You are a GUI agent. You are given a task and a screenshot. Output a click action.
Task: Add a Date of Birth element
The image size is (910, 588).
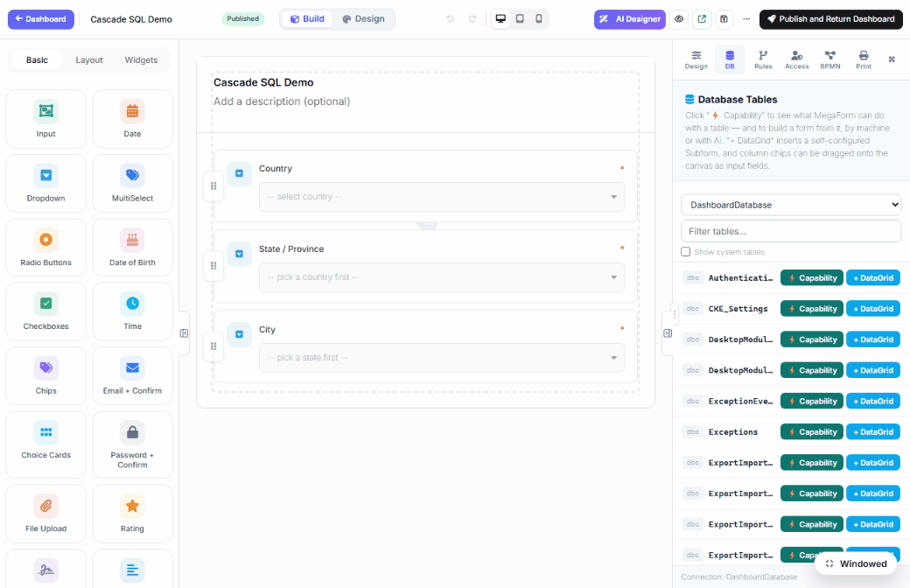pyautogui.click(x=132, y=248)
